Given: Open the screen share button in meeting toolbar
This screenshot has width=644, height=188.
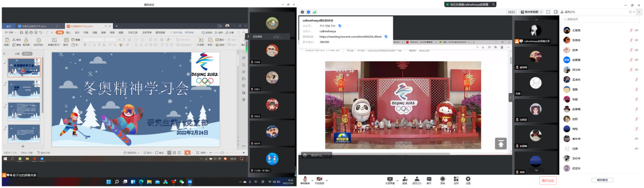Looking at the screenshot, I should click(390, 180).
